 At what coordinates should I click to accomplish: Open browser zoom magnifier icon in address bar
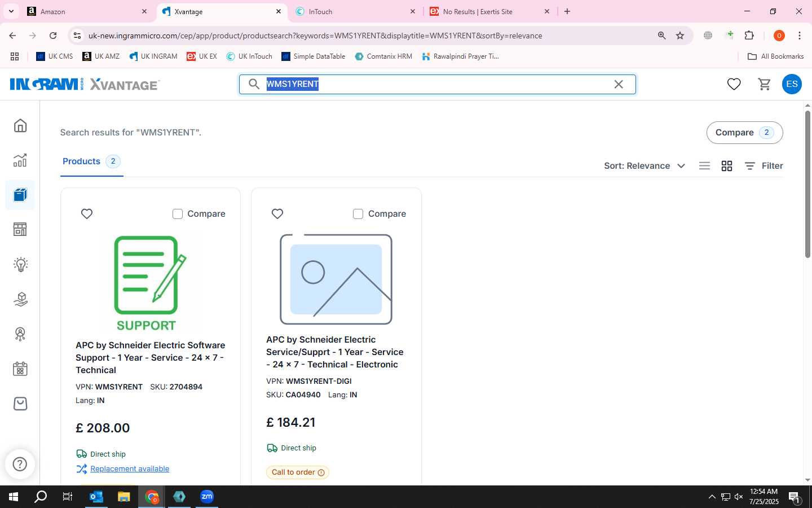661,36
